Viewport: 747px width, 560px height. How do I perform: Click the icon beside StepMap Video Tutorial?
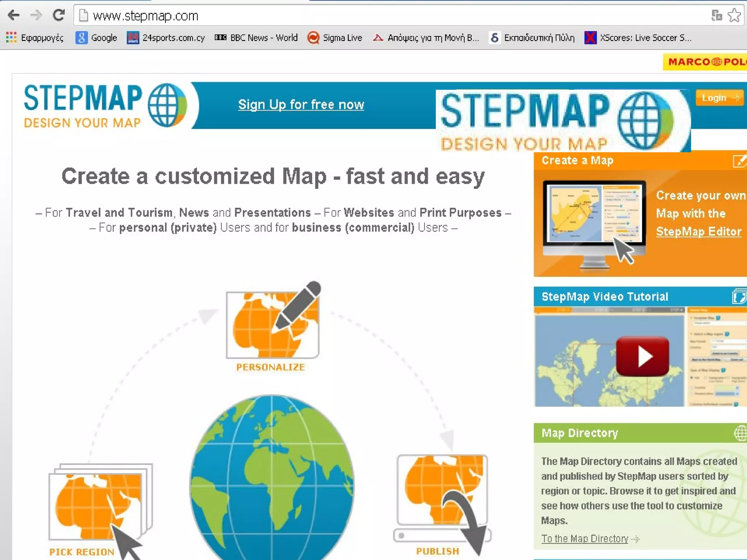[740, 297]
